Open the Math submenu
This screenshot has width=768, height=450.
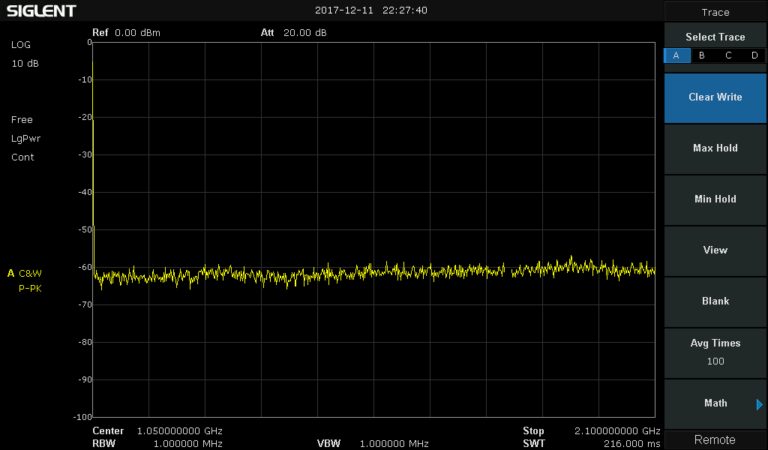click(715, 403)
